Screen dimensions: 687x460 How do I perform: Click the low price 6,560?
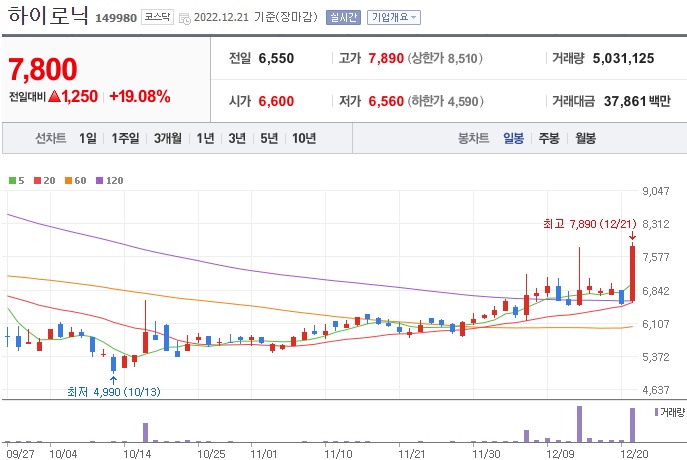tap(386, 101)
